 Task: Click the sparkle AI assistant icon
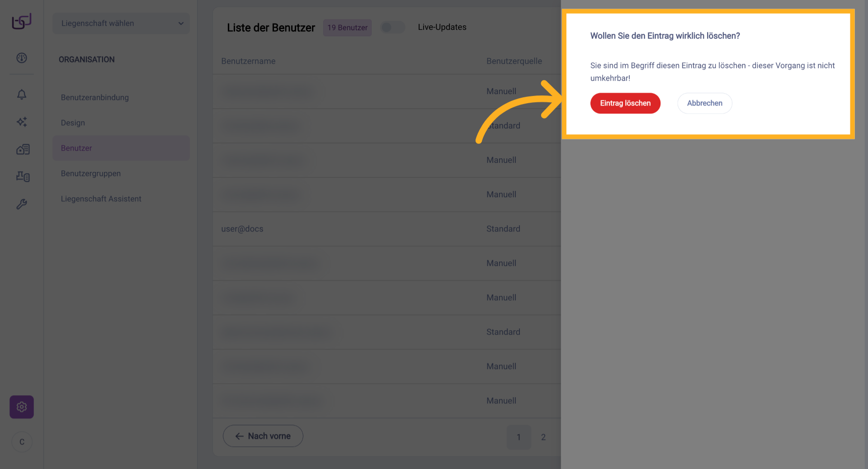tap(22, 122)
